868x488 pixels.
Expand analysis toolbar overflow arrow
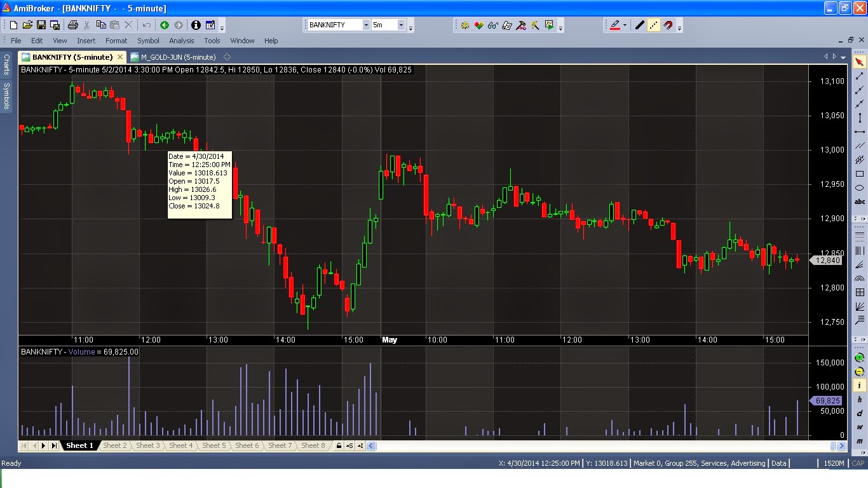[562, 27]
